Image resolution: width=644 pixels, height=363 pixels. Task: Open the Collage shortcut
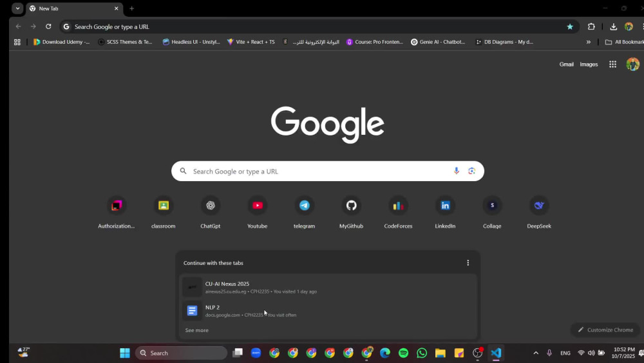tap(492, 213)
